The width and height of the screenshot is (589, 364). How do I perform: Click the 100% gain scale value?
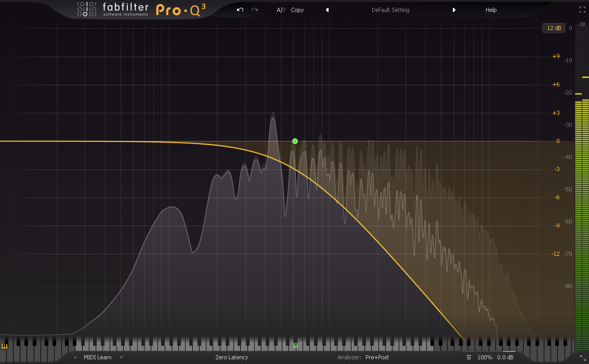(x=485, y=357)
